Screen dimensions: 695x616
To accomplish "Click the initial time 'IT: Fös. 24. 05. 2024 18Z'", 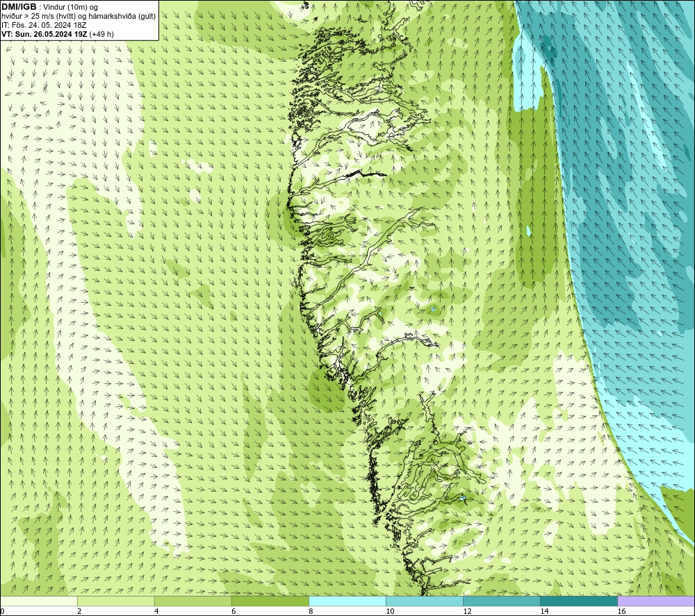I will pyautogui.click(x=43, y=25).
